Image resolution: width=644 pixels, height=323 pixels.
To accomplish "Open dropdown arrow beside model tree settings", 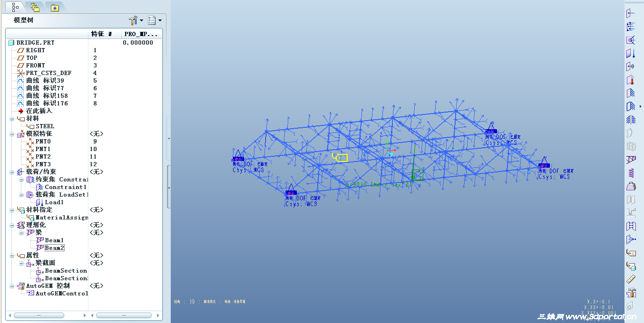I will coord(142,20).
